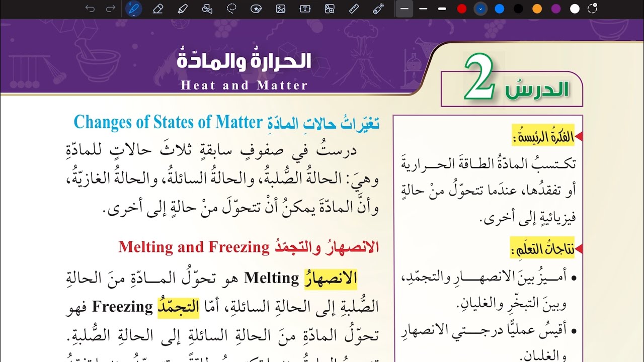Toggle the ruler tool
Viewport: 644px width, 362px height.
(354, 9)
